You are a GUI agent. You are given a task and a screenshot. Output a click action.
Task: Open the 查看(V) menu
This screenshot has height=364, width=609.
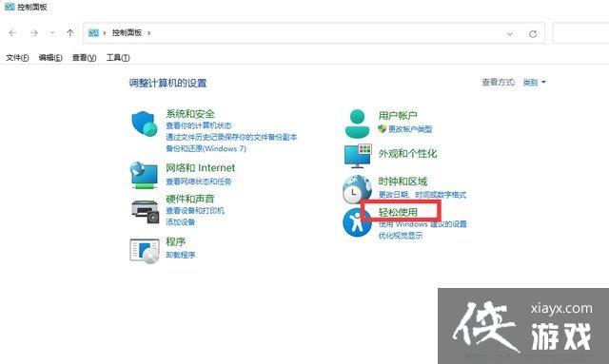pyautogui.click(x=85, y=58)
